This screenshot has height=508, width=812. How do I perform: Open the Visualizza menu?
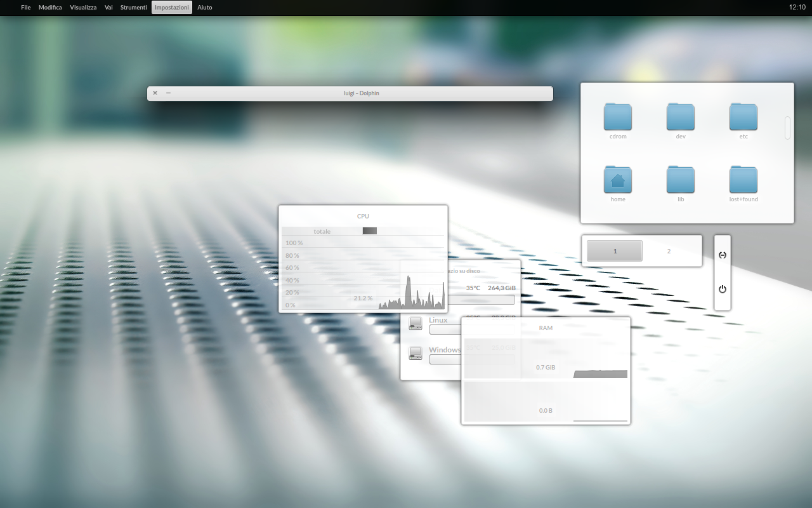click(83, 8)
